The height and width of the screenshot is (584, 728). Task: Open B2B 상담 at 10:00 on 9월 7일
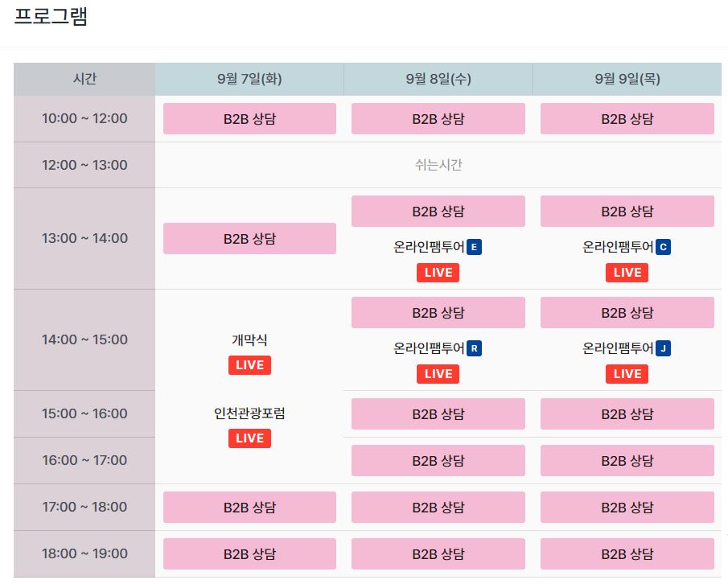249,119
